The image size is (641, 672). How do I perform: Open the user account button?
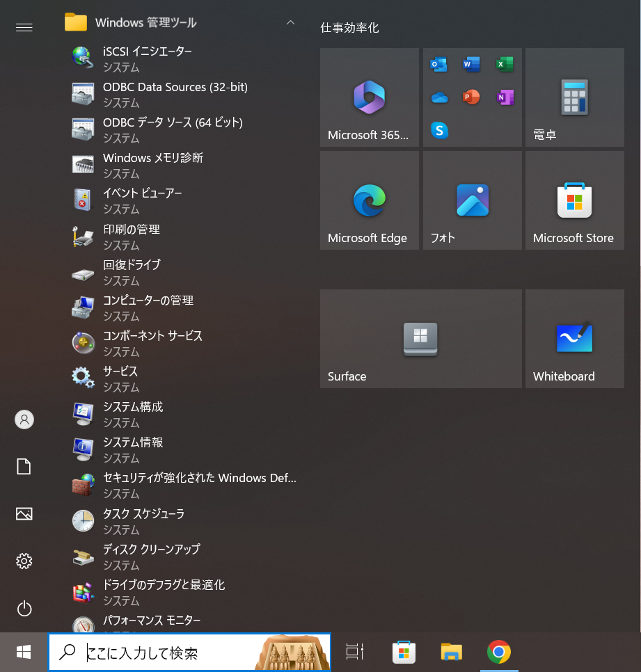[24, 419]
